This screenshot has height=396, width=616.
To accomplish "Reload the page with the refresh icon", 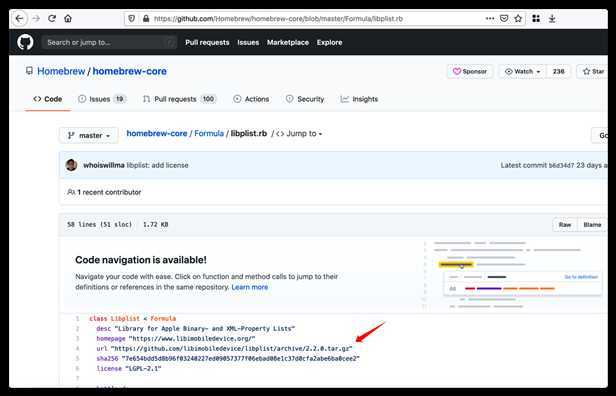I will tap(52, 18).
